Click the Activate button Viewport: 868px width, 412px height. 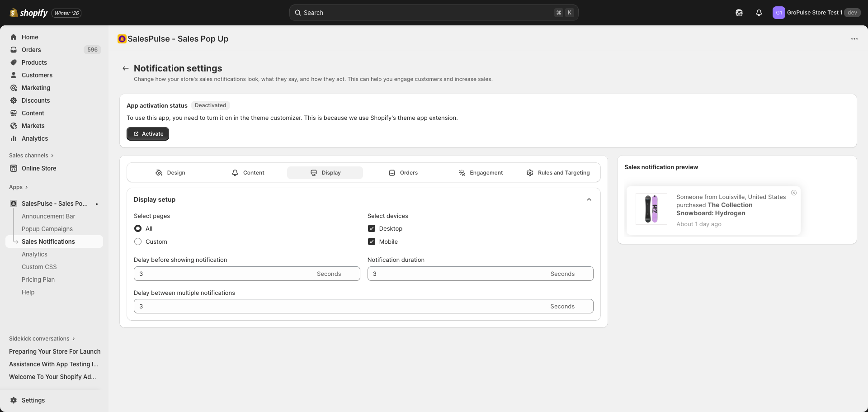coord(148,134)
